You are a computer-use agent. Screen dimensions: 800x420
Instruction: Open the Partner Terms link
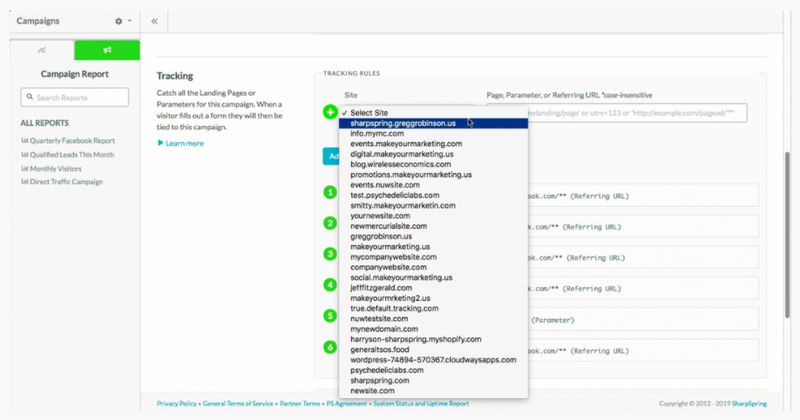299,404
